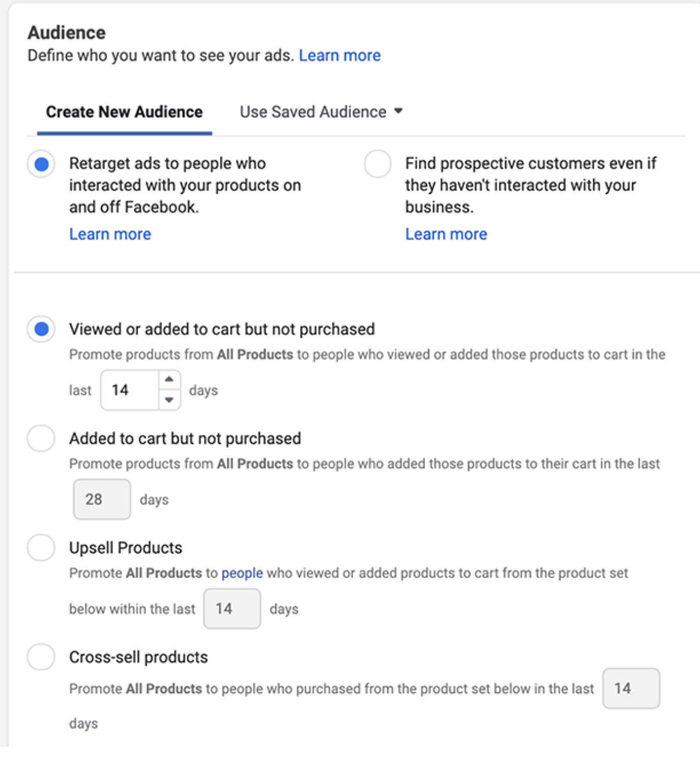700x762 pixels.
Task: Increase days with stepper up arrow
Action: click(169, 380)
